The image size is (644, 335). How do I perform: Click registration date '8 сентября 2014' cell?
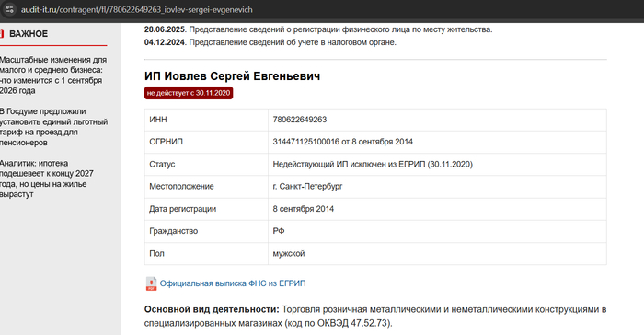(437, 209)
